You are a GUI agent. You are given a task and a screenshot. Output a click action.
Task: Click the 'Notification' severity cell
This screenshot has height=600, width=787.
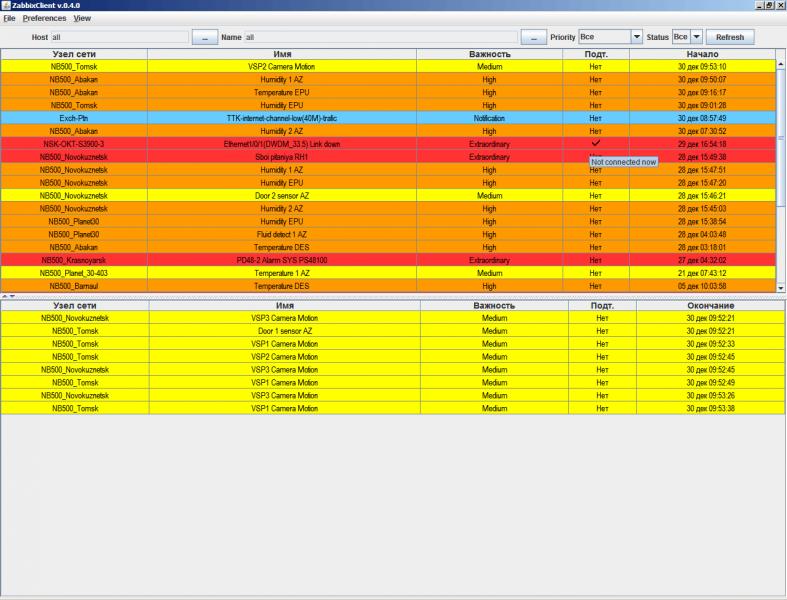[489, 118]
